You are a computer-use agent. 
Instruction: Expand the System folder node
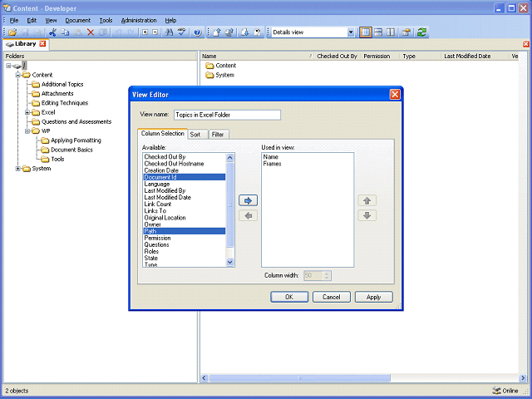[x=18, y=168]
